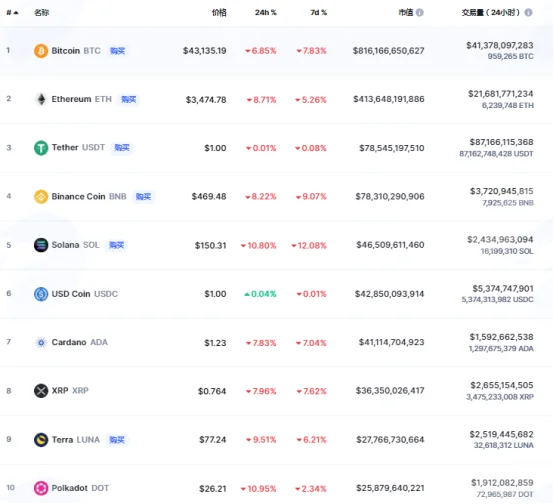Click the 购买 button next to Bitcoin BTC

[x=118, y=51]
